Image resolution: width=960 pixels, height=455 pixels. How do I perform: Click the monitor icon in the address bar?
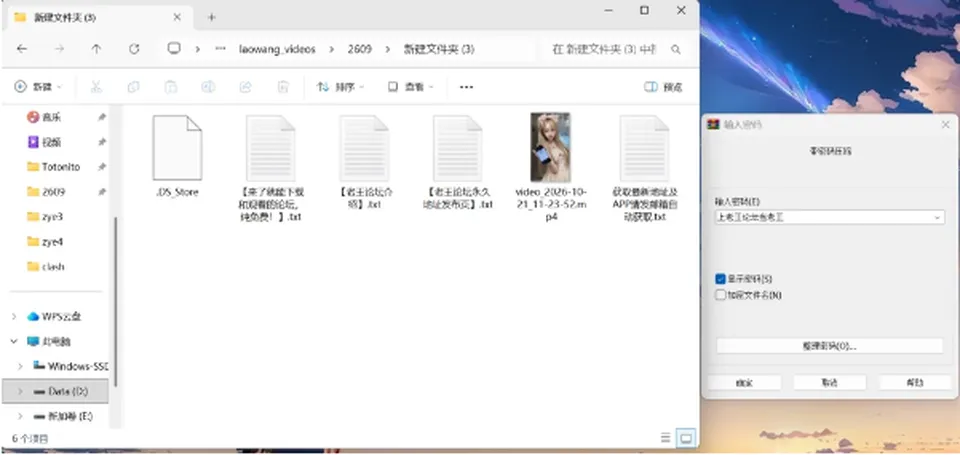pos(174,48)
